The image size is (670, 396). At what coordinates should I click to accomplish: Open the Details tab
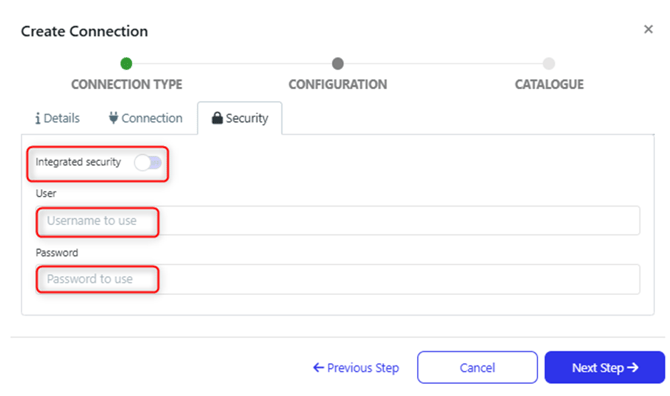[x=57, y=118]
